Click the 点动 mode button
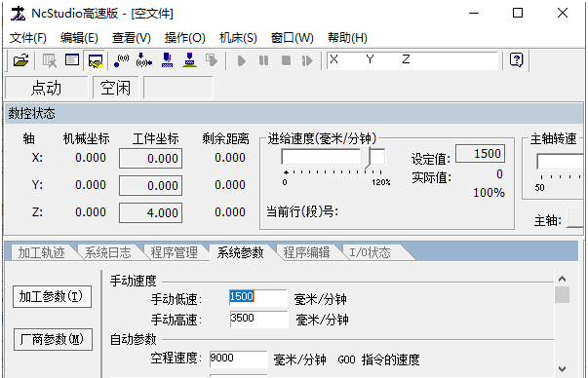Viewport: 588px width, 378px height. [x=46, y=88]
